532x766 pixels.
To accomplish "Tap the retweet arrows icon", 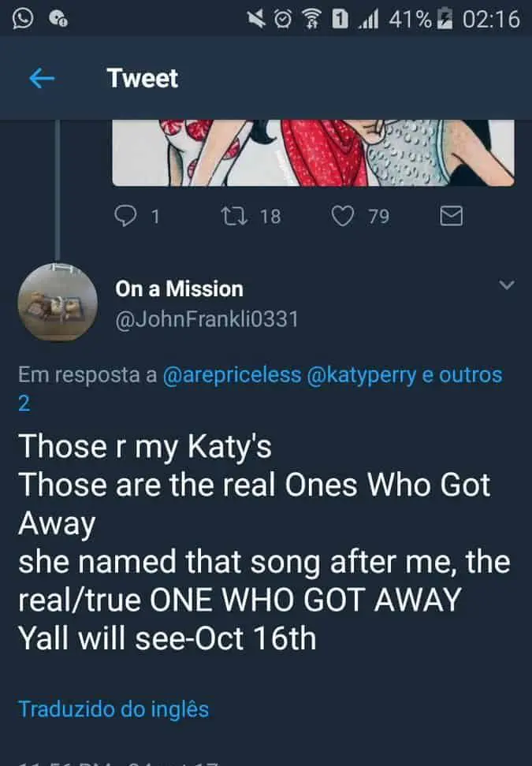I will pyautogui.click(x=233, y=215).
